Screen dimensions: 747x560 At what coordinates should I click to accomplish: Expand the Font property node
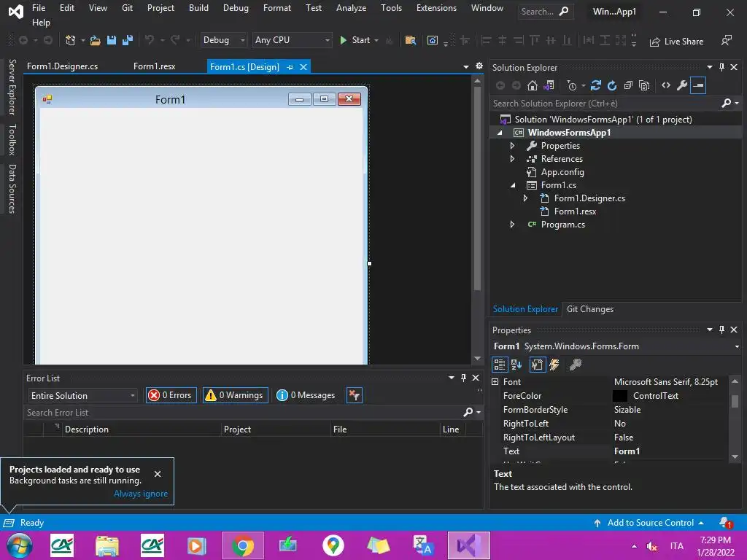(495, 382)
